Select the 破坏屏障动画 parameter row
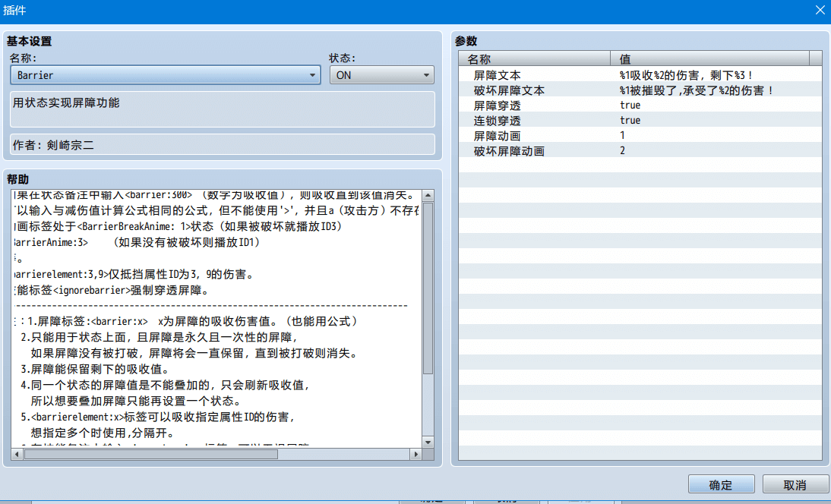831x504 pixels. [x=640, y=151]
